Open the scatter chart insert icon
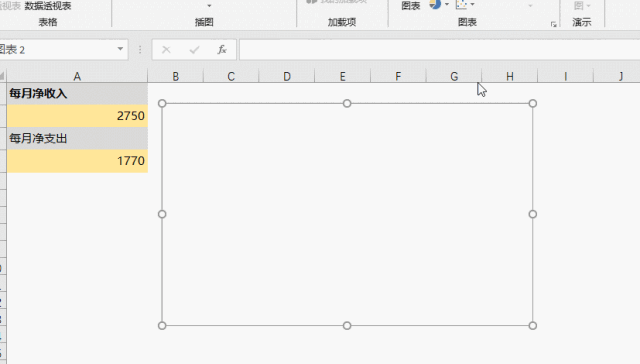This screenshot has height=364, width=640. (461, 4)
